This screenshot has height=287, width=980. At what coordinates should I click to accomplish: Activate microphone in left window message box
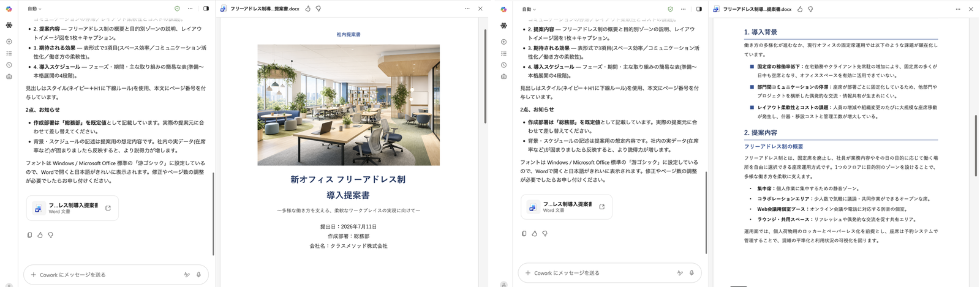click(198, 275)
